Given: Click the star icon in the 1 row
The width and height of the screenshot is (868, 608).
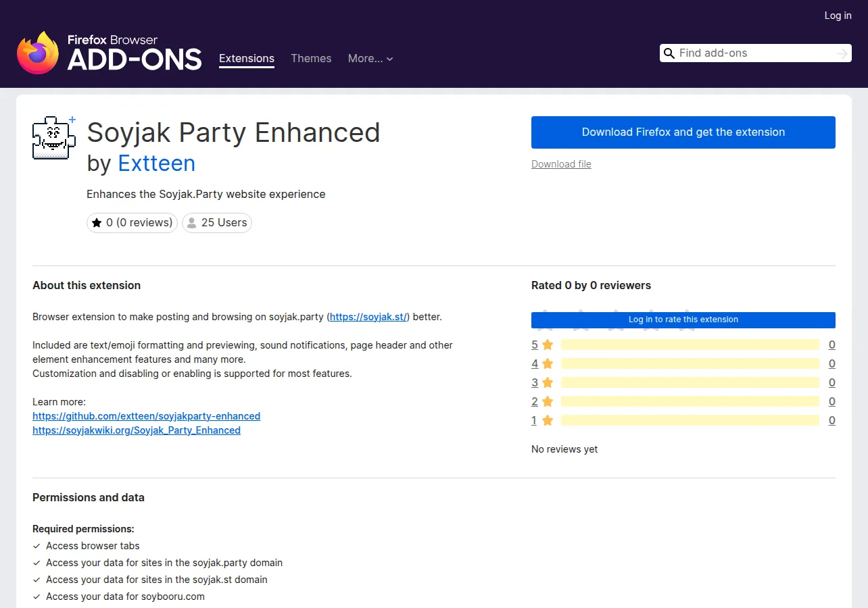Looking at the screenshot, I should (548, 420).
